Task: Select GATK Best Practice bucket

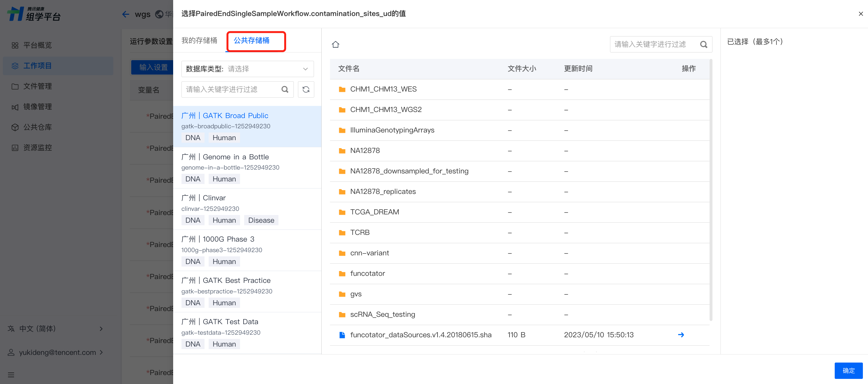Action: (x=247, y=292)
